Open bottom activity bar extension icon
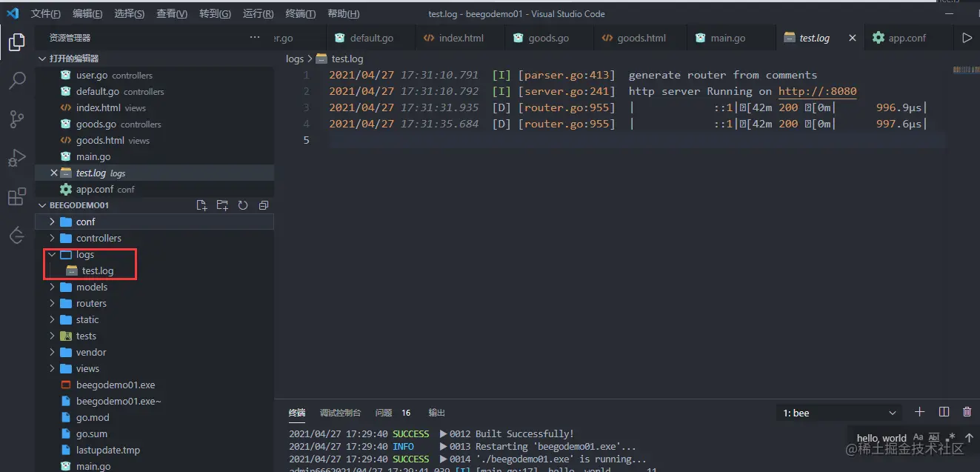 (x=17, y=235)
